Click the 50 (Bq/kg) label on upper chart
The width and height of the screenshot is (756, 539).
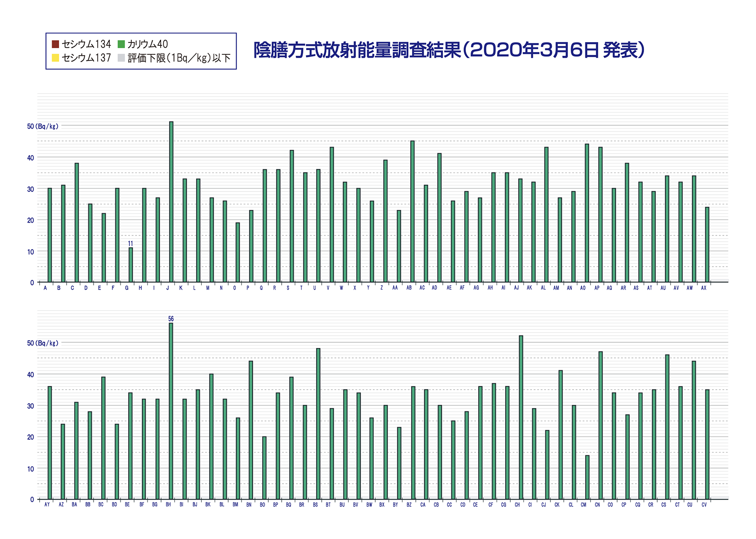43,127
